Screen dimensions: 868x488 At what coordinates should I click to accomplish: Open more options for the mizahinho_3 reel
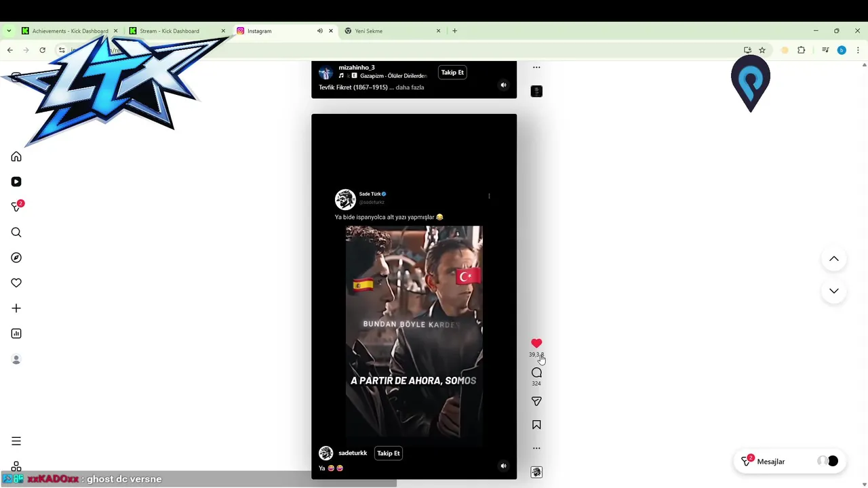click(536, 67)
